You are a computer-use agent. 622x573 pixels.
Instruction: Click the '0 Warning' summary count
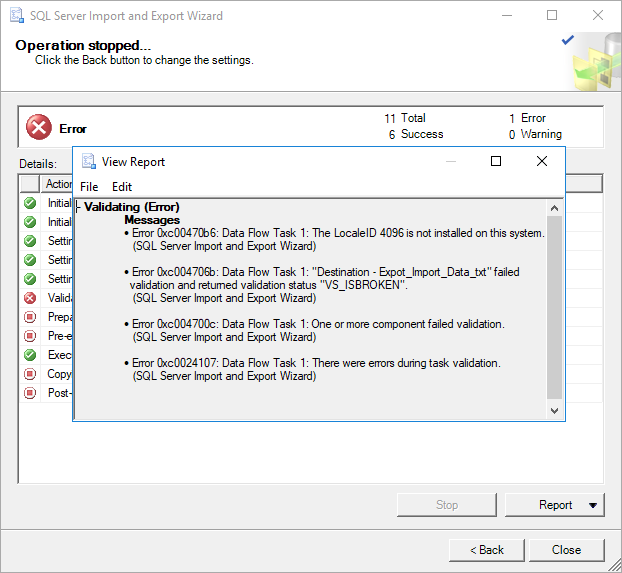click(535, 134)
